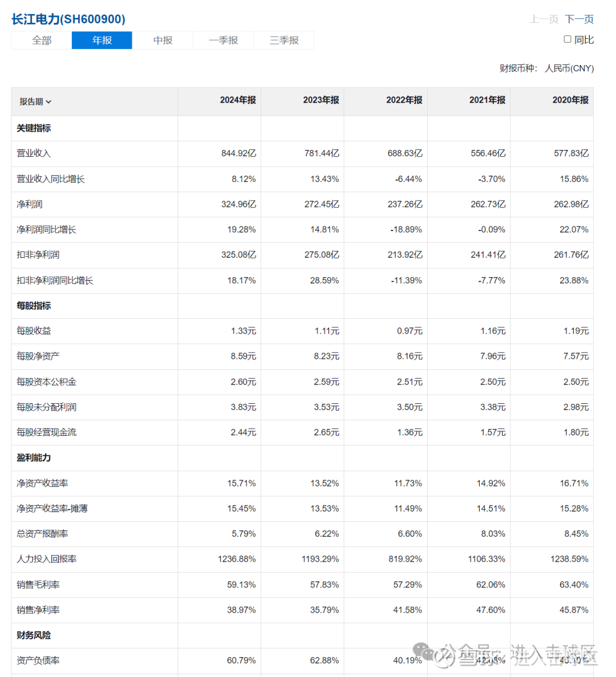Select 扣非净利润同比增长 row label

click(55, 281)
